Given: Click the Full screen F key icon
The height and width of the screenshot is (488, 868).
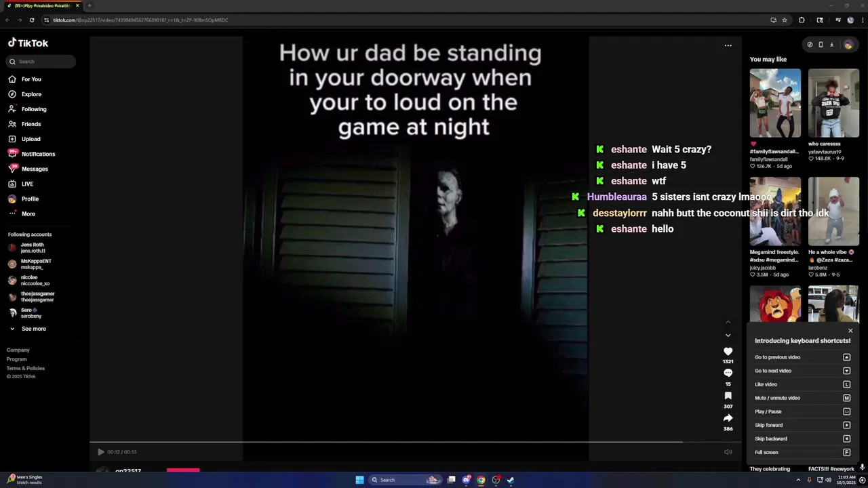Looking at the screenshot, I should pos(846,452).
